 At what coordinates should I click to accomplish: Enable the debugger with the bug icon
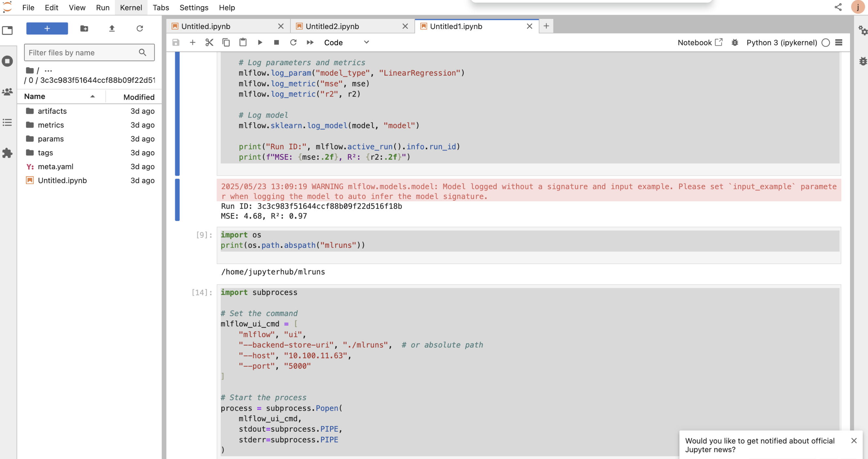(735, 42)
